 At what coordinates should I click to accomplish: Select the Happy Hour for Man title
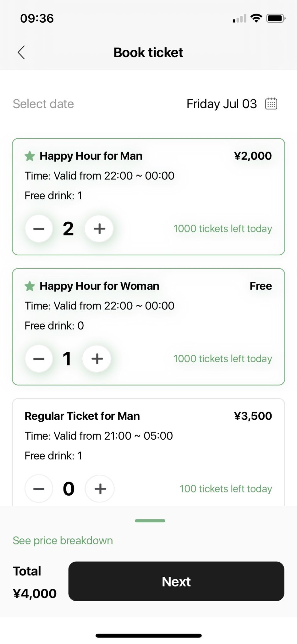91,156
